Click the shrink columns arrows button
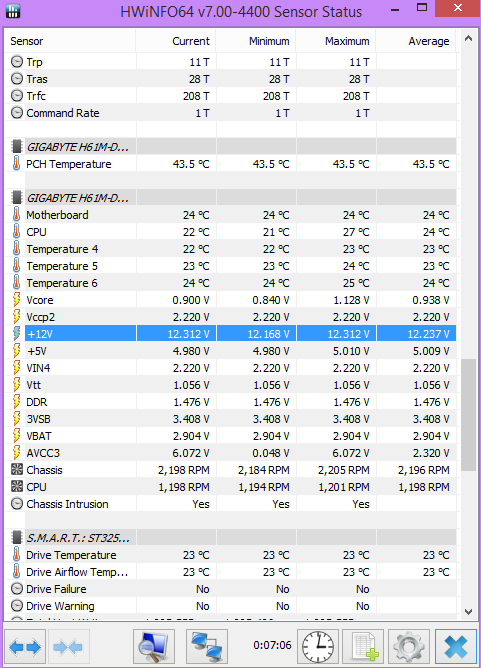Screen dimensions: 481x668 (69, 647)
